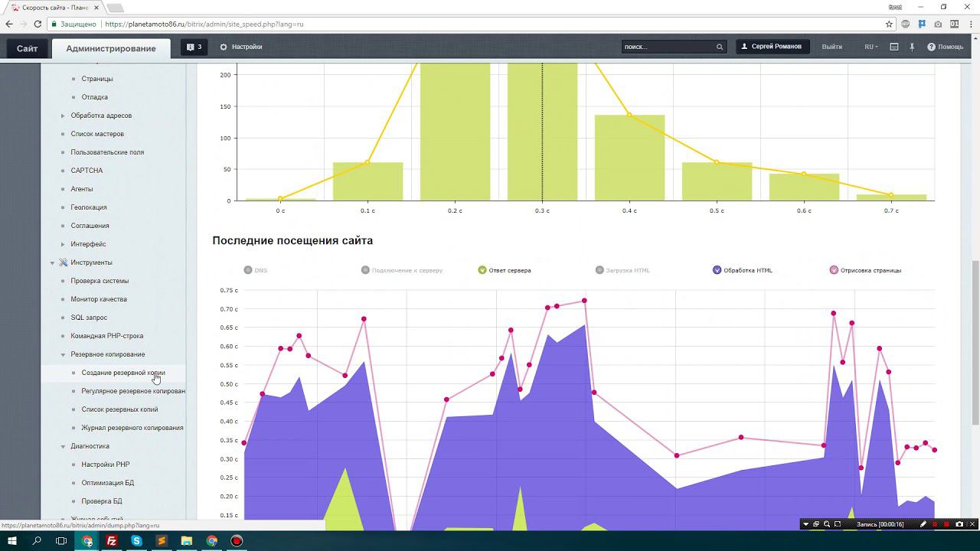The height and width of the screenshot is (551, 980).
Task: Toggle Ответ сервера legend series
Action: coord(504,270)
